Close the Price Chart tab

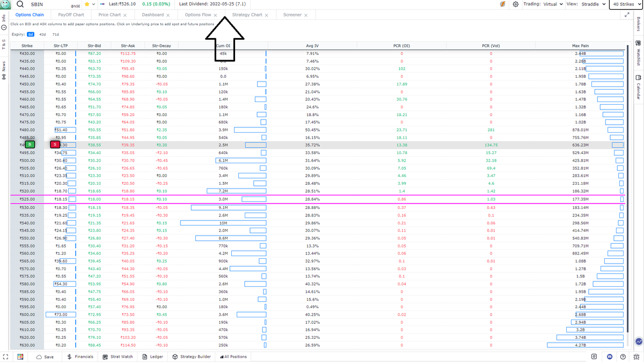125,15
